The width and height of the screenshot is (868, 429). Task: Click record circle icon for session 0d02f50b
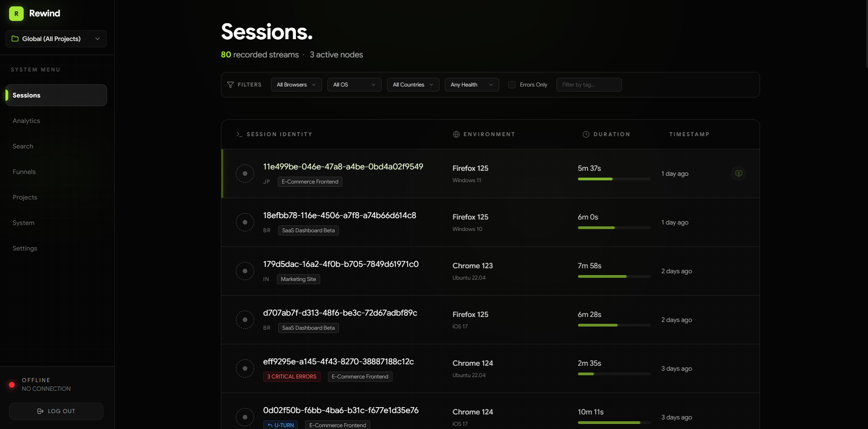[245, 417]
